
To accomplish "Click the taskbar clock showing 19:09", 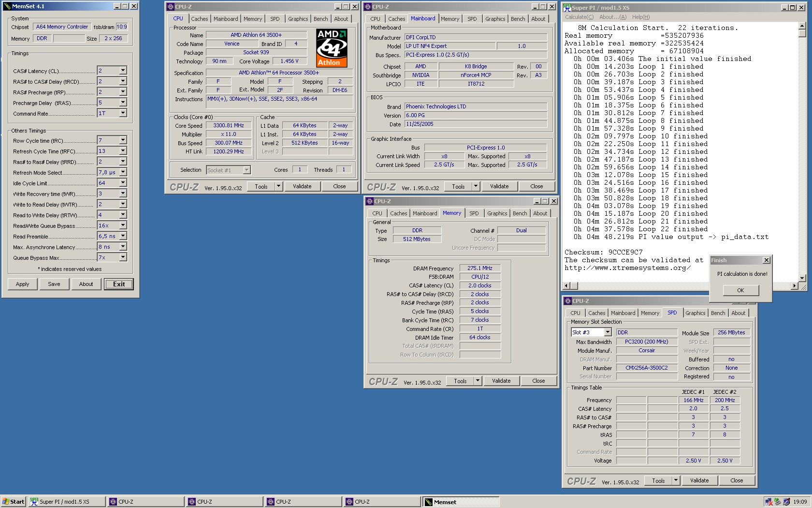I will [x=800, y=502].
